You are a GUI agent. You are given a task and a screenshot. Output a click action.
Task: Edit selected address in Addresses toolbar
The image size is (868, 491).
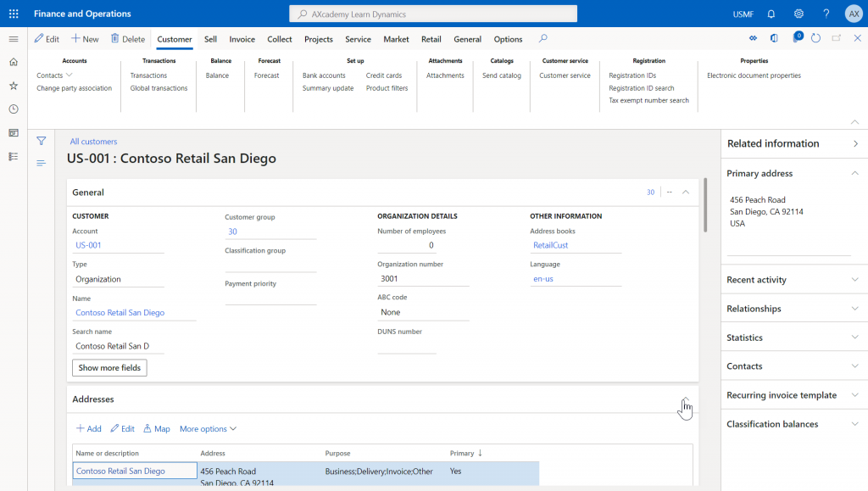[122, 428]
